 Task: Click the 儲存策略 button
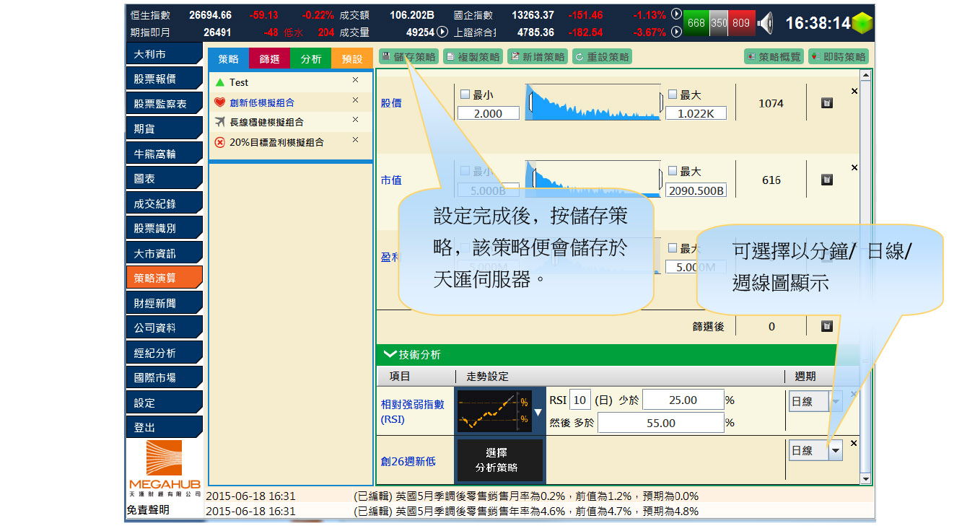408,56
